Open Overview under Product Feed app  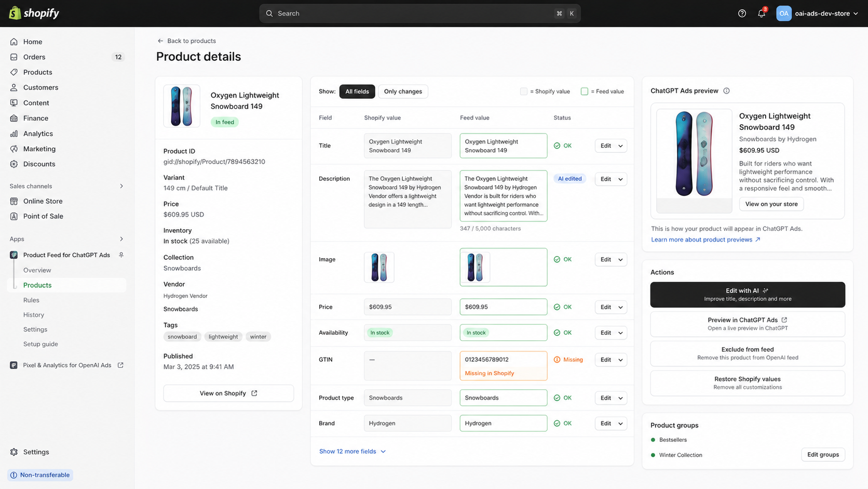pos(37,270)
